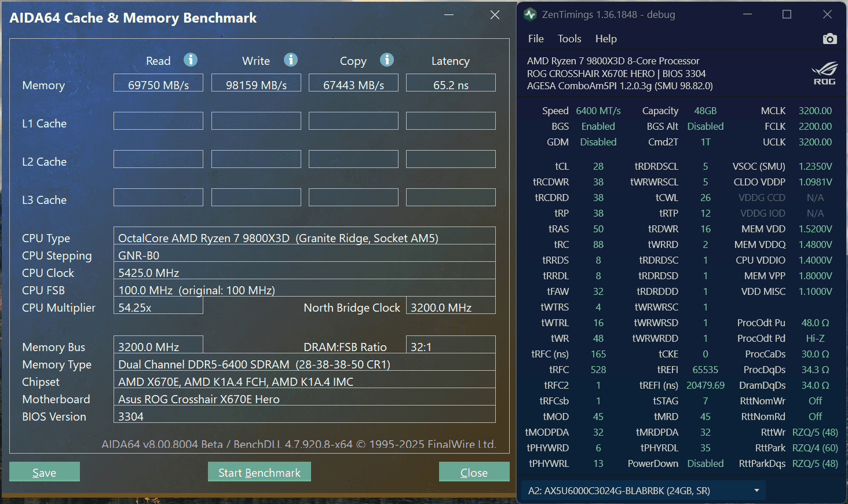Image resolution: width=848 pixels, height=504 pixels.
Task: Click BGS value Enabled
Action: coord(598,126)
